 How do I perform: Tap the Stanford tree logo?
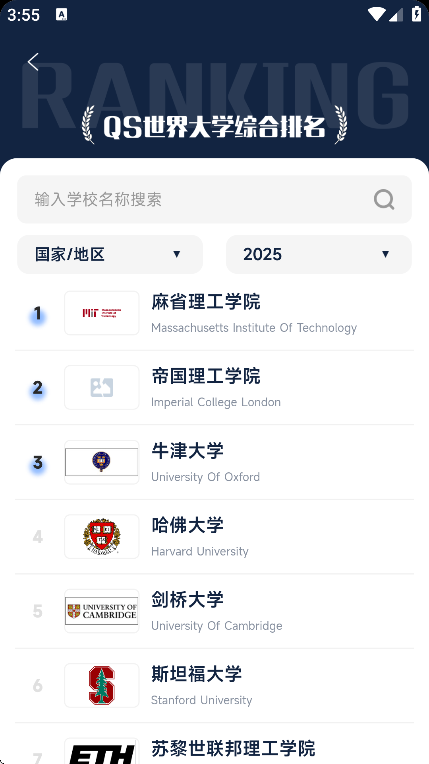point(102,686)
